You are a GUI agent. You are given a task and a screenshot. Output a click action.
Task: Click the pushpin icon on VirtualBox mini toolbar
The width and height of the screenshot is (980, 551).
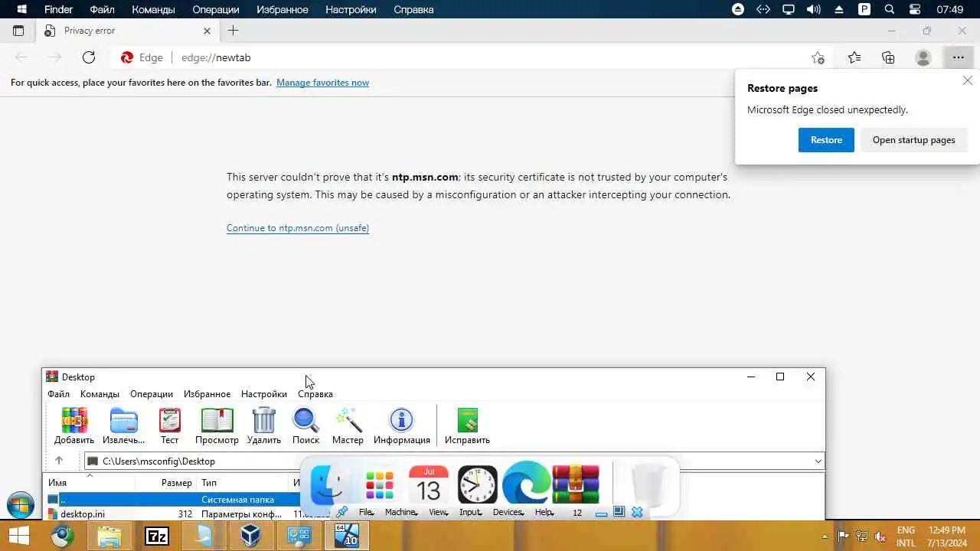click(x=342, y=512)
